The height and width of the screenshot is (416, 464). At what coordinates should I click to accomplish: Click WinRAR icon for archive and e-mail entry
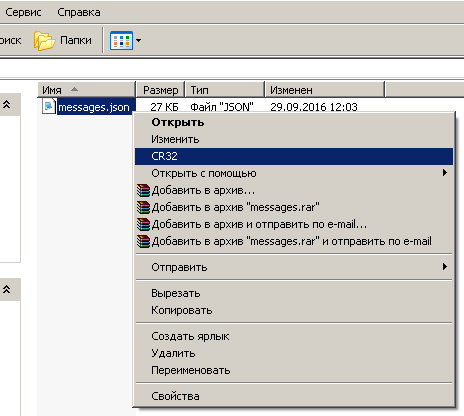coord(144,224)
